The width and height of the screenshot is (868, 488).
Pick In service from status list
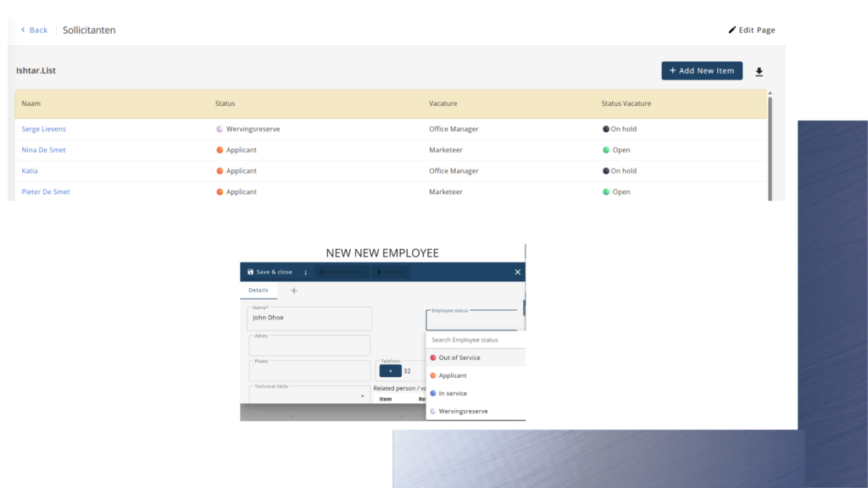pyautogui.click(x=453, y=393)
